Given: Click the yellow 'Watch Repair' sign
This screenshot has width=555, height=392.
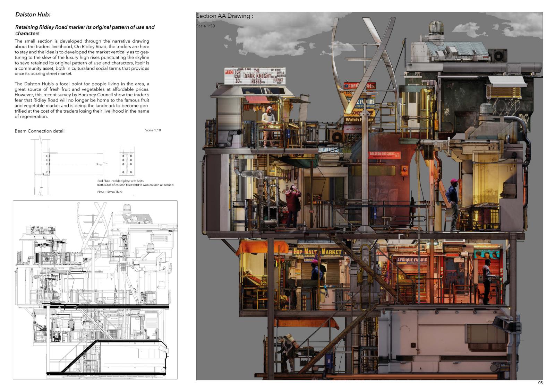Looking at the screenshot, I should pos(359,120).
